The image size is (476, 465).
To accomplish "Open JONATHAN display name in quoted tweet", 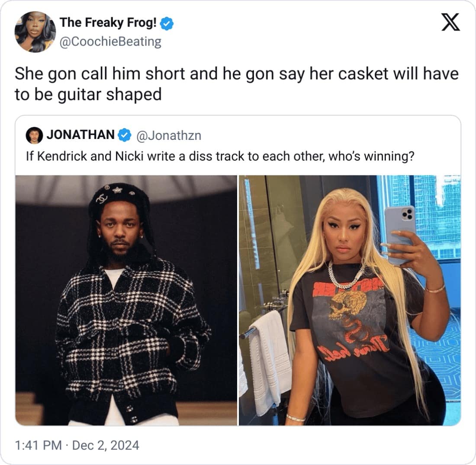I will point(80,135).
